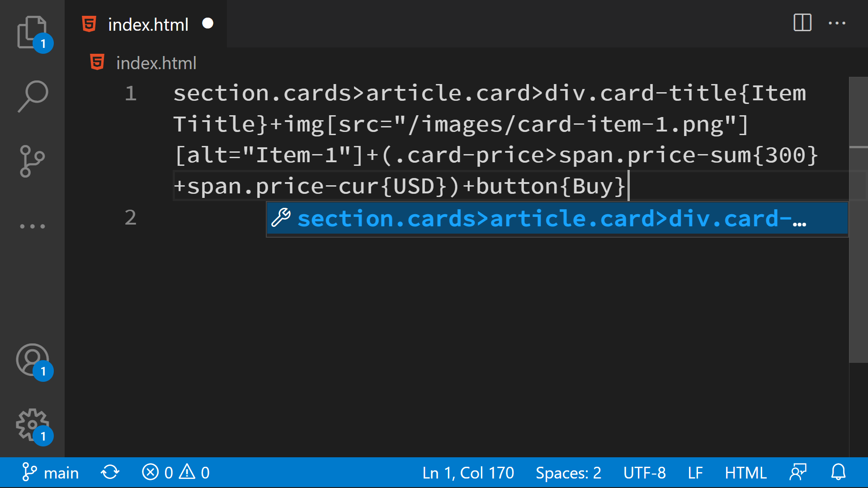Sync changes with the remote repository
The height and width of the screenshot is (488, 868).
(x=109, y=473)
